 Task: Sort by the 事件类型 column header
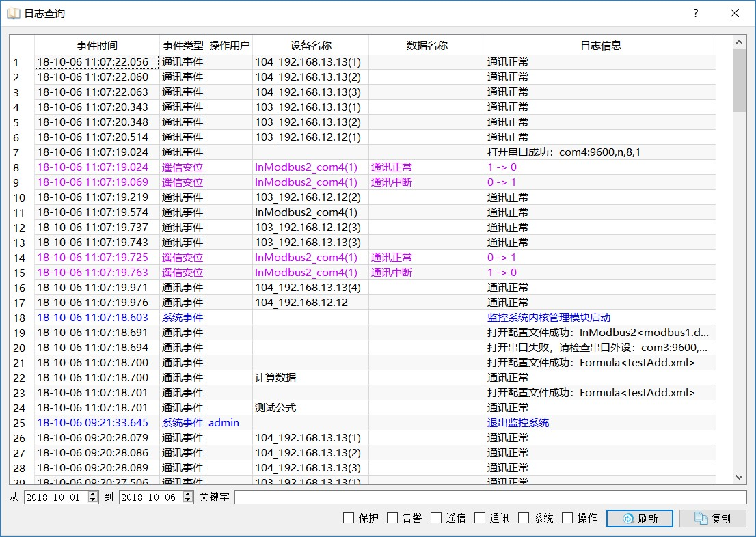coord(183,46)
